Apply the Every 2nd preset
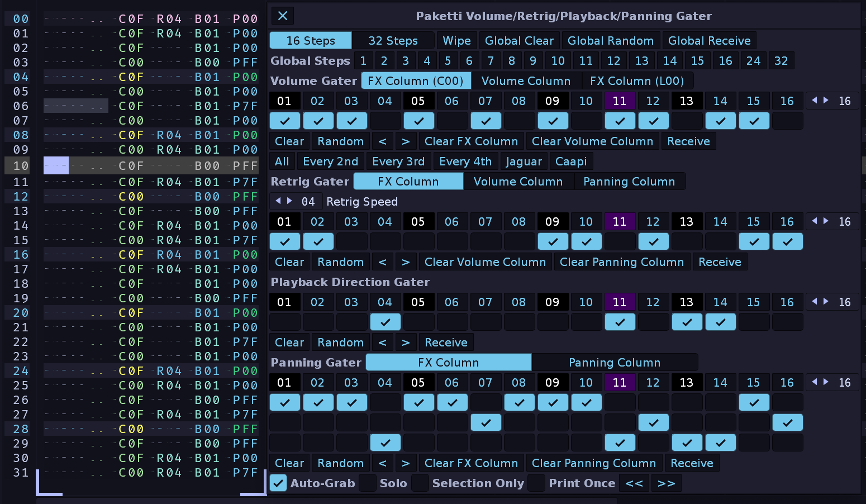 [x=331, y=161]
